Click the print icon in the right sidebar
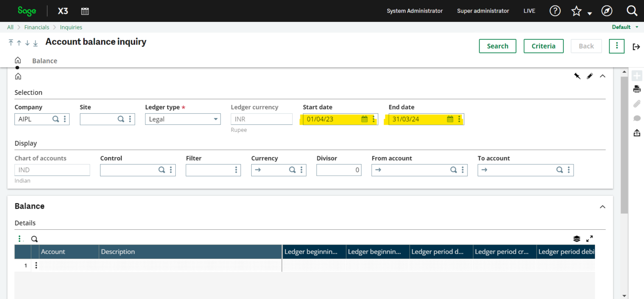Screen dimensions: 644x299 (x=637, y=89)
